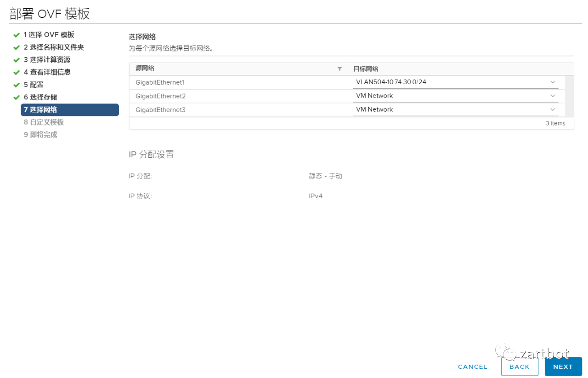Click the green checkmark beside 选择存储

[x=17, y=97]
